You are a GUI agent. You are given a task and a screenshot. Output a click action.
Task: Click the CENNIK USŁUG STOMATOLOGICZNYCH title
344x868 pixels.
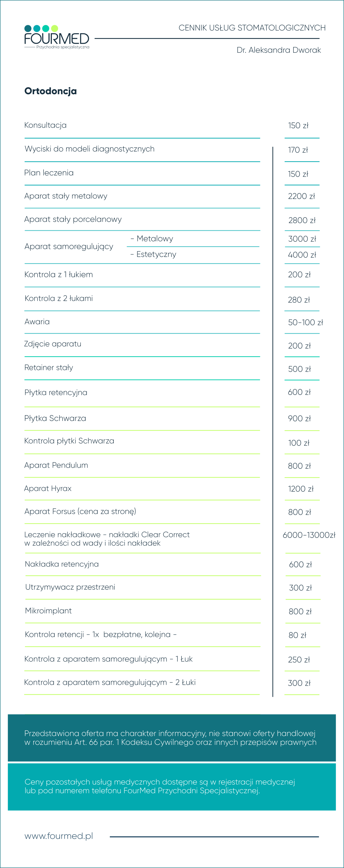pos(252,27)
